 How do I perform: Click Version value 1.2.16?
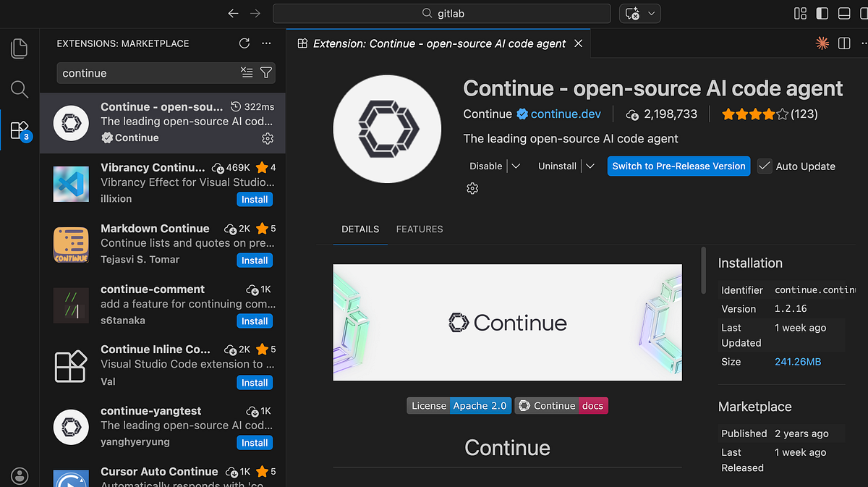pos(791,308)
